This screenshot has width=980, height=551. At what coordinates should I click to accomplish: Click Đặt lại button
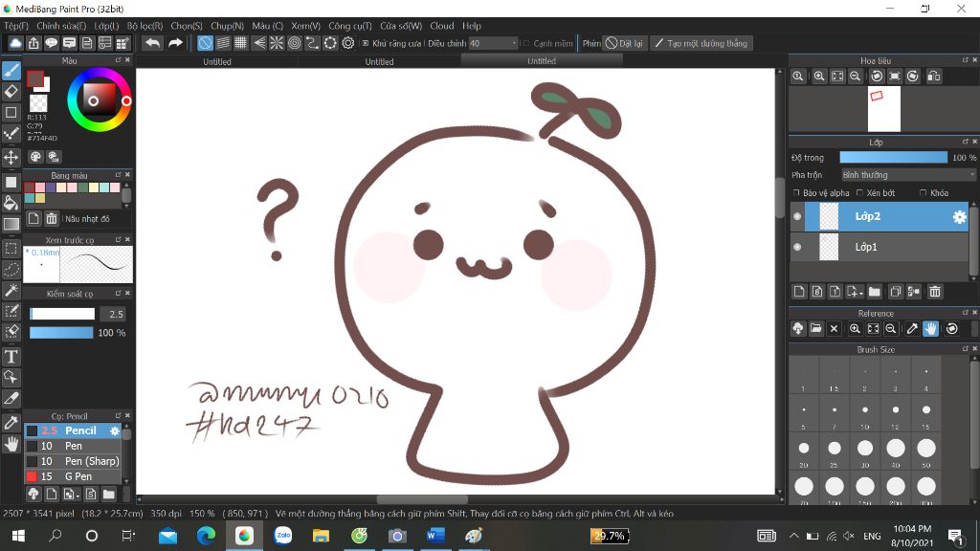624,43
